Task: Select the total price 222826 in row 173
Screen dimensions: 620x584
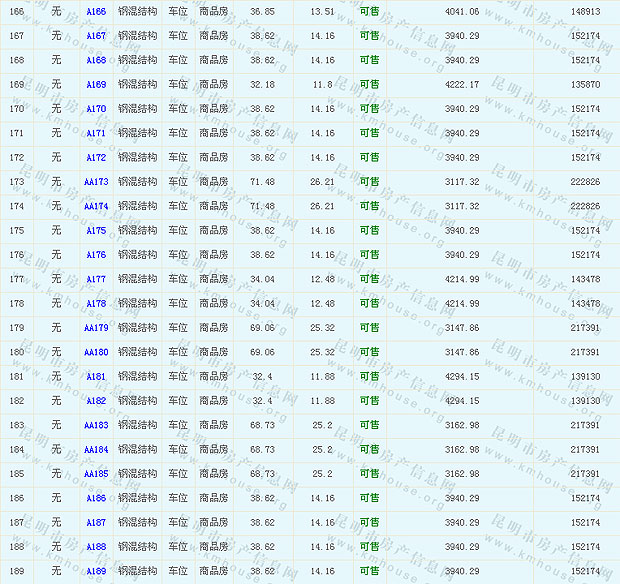Action: [x=585, y=182]
